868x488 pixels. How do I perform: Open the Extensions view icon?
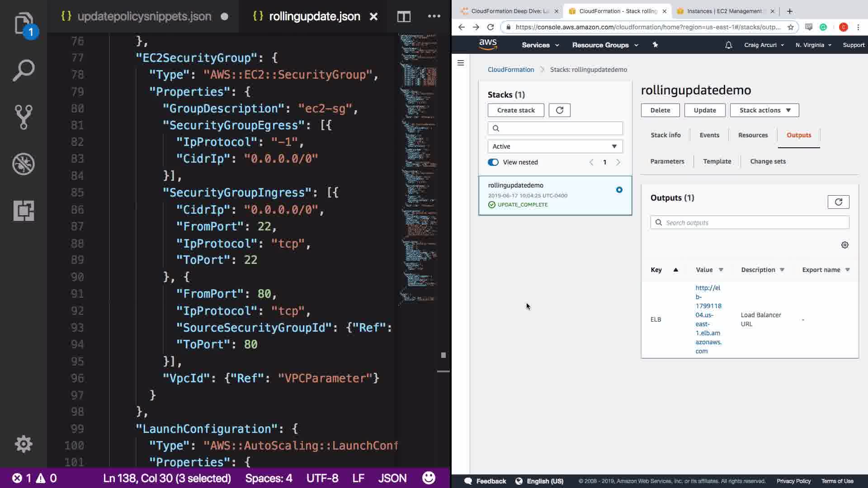(x=24, y=211)
